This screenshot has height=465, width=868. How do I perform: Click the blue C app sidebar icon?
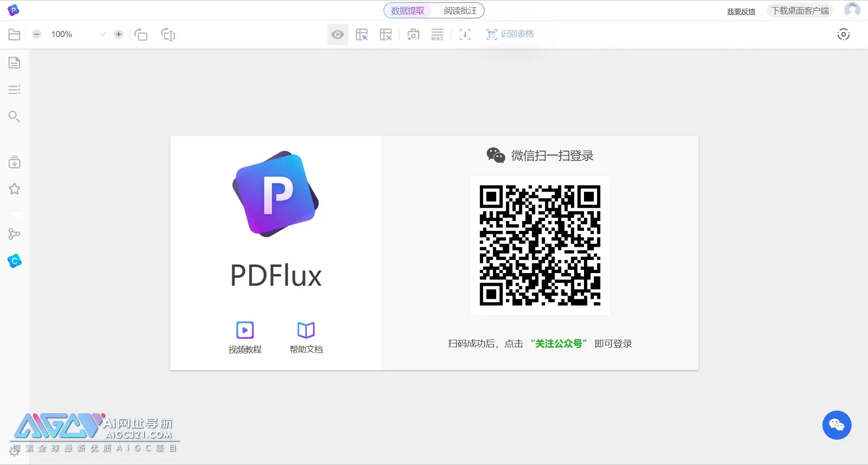[x=15, y=261]
